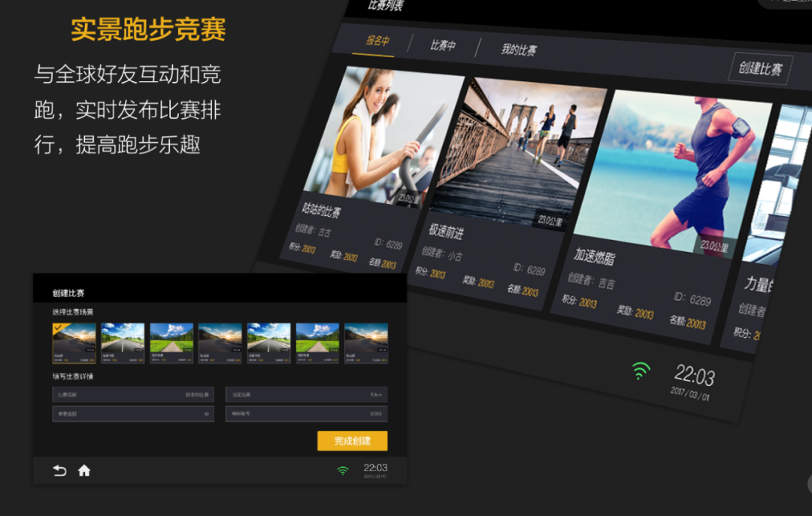This screenshot has height=516, width=812.
Task: Click 创建者: 小吉 on the 极速前进 card
Action: tap(442, 253)
